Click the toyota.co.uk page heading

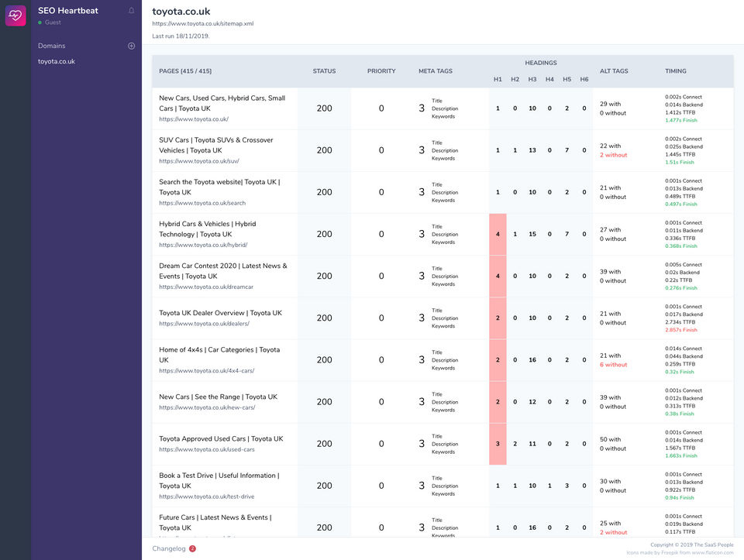[x=181, y=12]
